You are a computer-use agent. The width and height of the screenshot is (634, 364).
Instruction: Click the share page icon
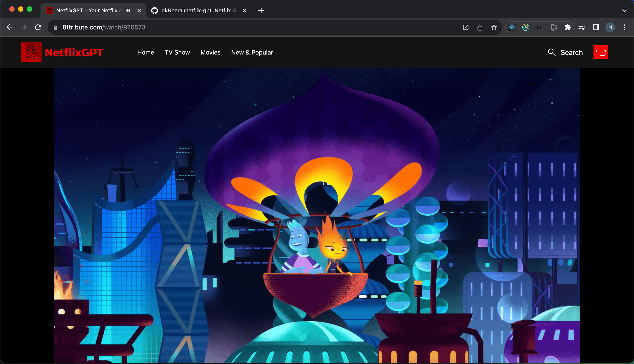point(479,27)
